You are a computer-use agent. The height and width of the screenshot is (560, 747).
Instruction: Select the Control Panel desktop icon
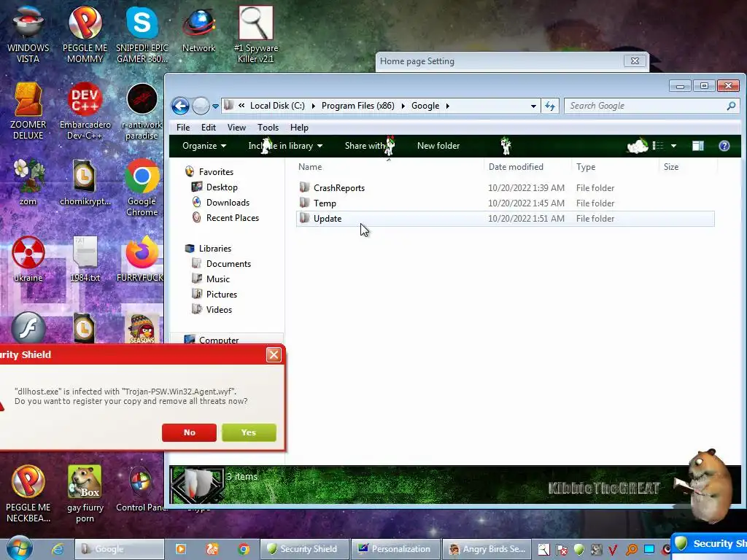click(142, 489)
